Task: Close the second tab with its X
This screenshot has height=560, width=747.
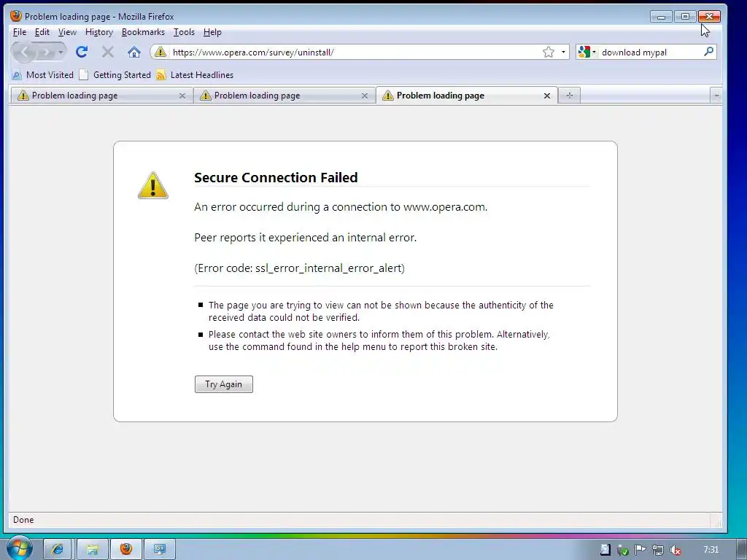Action: [x=365, y=96]
